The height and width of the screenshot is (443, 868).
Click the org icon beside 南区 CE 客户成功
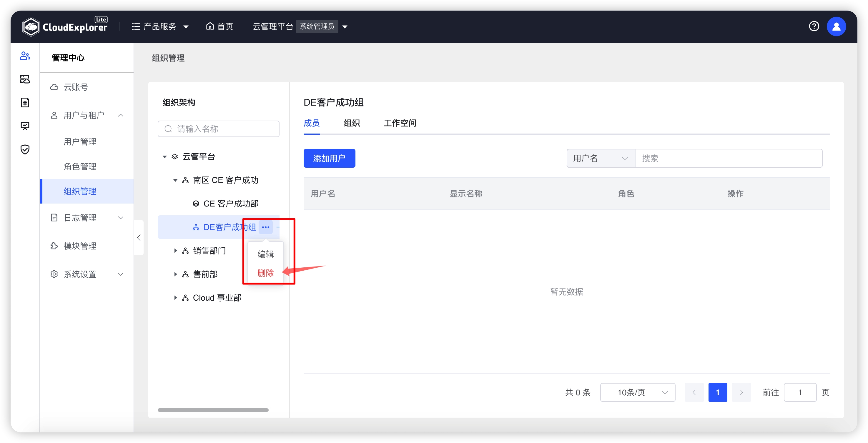click(185, 180)
